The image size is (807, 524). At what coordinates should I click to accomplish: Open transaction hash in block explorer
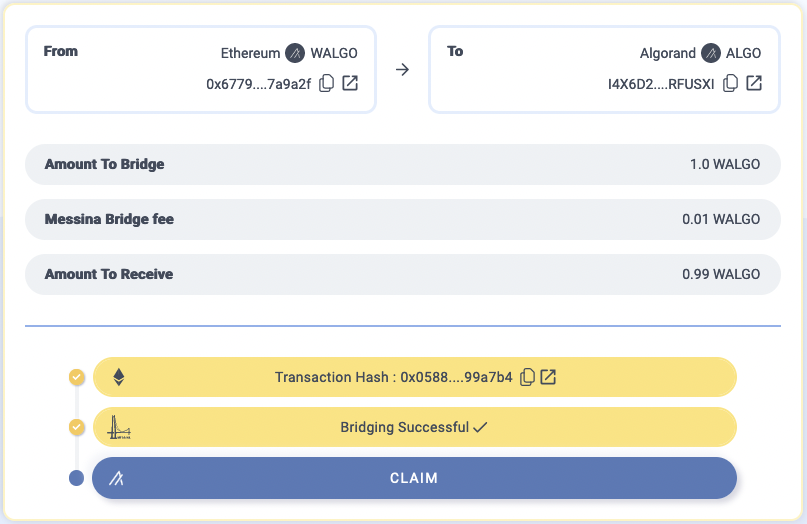click(x=549, y=377)
